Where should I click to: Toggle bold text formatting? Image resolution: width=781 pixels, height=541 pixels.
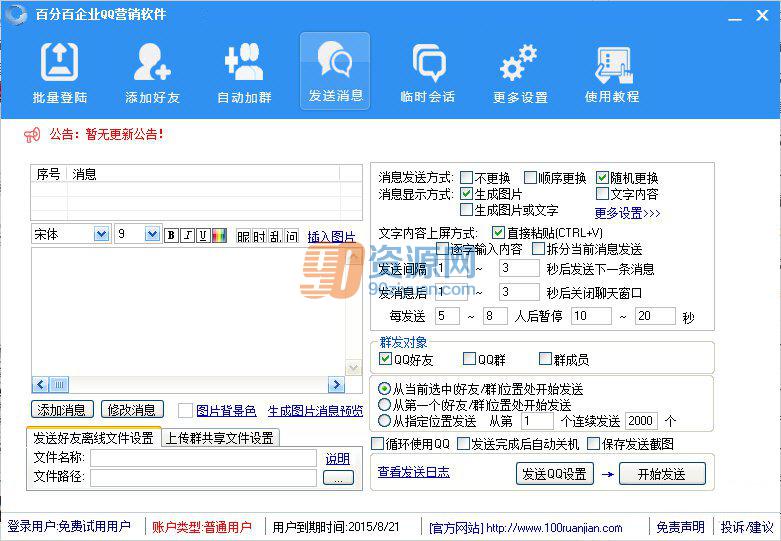tap(171, 235)
